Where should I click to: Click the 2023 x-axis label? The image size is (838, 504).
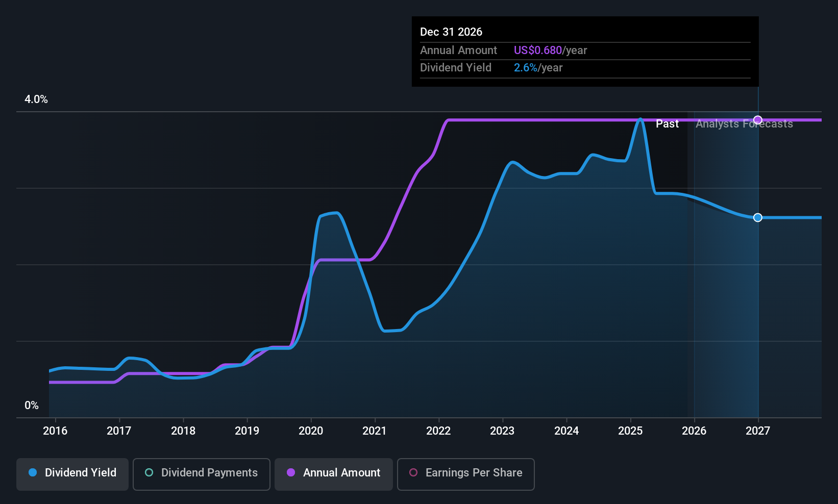(502, 431)
